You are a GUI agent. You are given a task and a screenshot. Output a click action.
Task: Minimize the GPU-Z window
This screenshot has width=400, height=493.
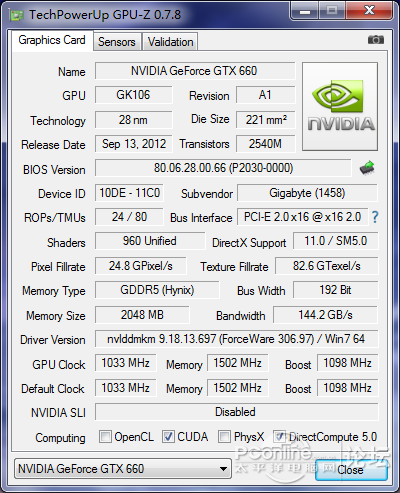pyautogui.click(x=305, y=11)
